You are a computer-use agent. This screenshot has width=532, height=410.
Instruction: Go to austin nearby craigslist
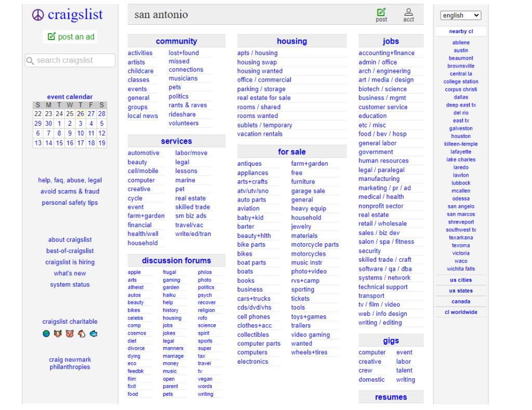click(461, 50)
